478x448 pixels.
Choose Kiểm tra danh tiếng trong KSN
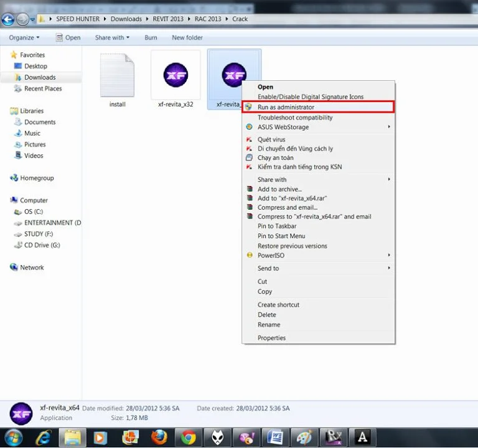click(x=318, y=167)
